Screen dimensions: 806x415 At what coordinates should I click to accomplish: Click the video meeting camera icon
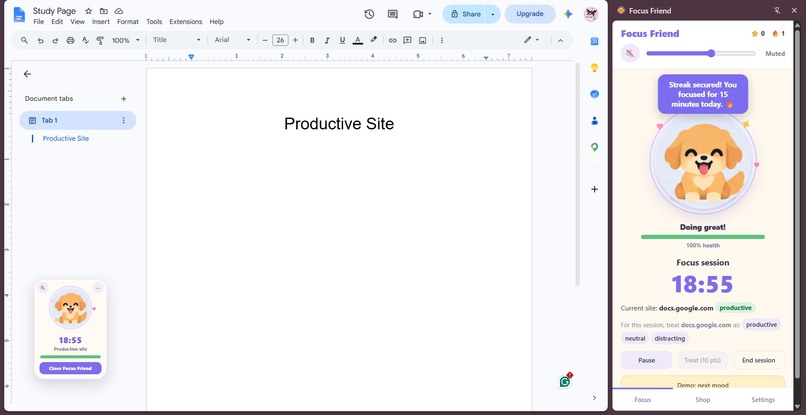point(418,14)
